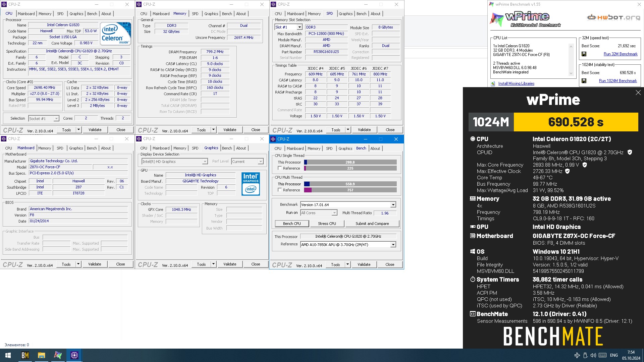Open the Benchmark Version 17.01.64 dropdown
Screen dimensions: 644x362
(393, 205)
